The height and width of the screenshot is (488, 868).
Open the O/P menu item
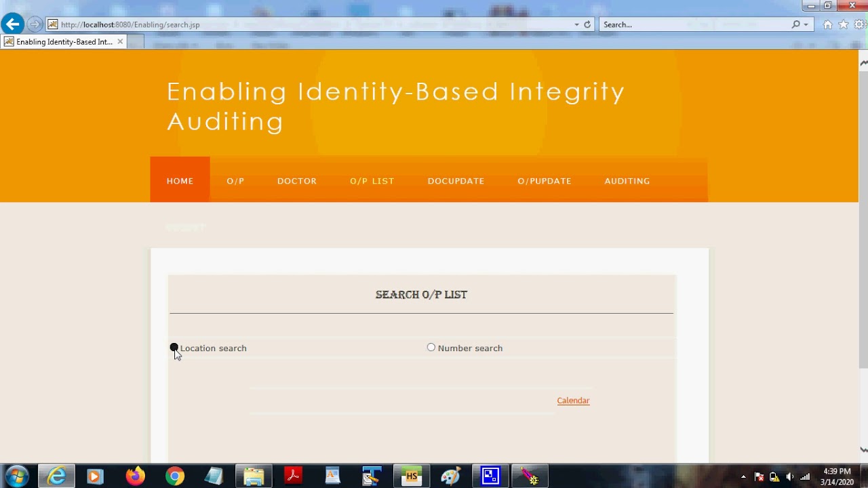click(235, 181)
